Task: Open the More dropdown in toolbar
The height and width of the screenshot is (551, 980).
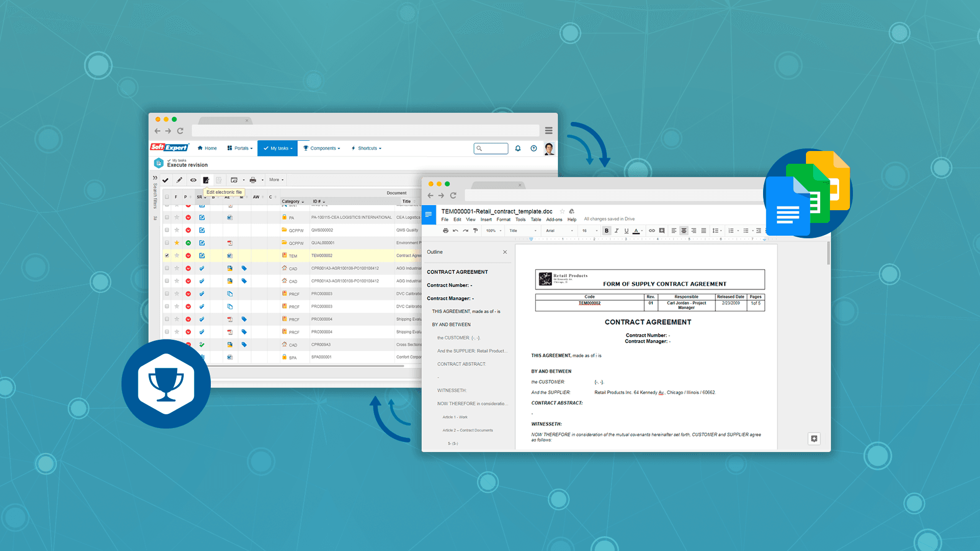Action: tap(276, 180)
